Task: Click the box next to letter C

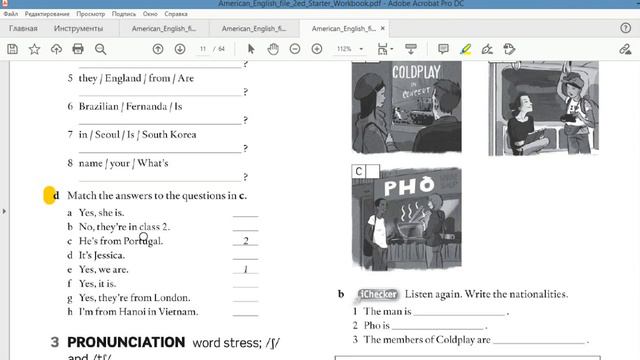Action: pos(373,171)
